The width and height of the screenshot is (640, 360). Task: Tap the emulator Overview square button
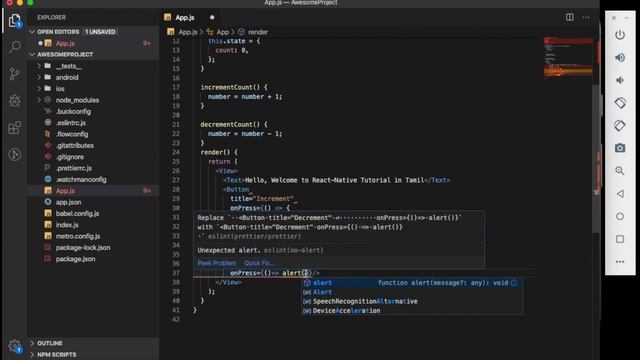pyautogui.click(x=620, y=239)
